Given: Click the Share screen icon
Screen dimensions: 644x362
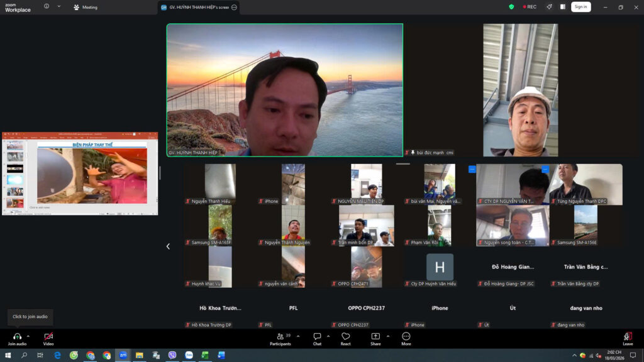Looking at the screenshot, I should 375,337.
